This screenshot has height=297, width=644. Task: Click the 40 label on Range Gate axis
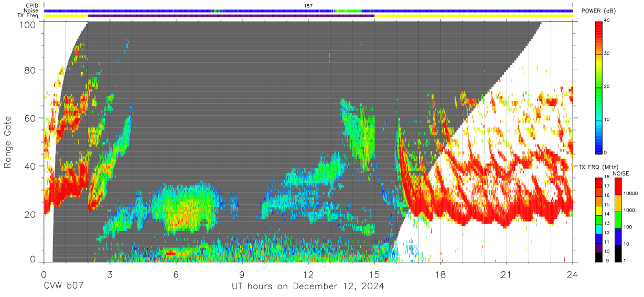click(30, 166)
